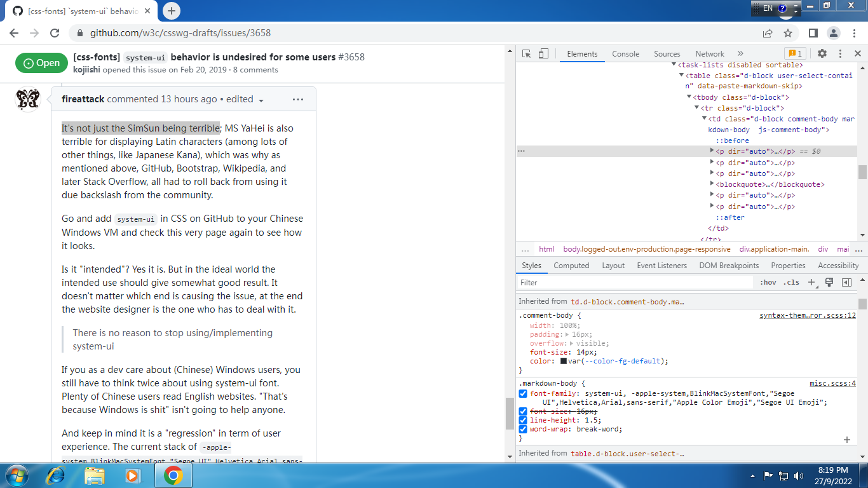
Task: Show the computed styles sidebar pane
Action: click(846, 283)
